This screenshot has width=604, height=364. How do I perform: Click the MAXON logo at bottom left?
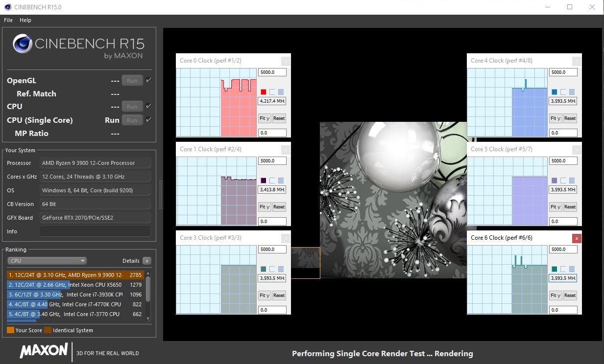[44, 350]
